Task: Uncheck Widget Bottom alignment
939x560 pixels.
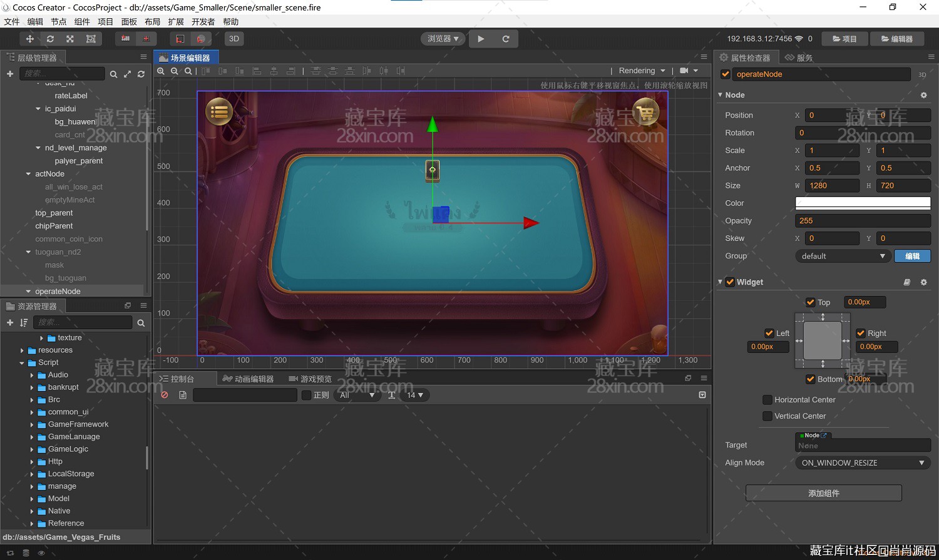Action: coord(811,379)
